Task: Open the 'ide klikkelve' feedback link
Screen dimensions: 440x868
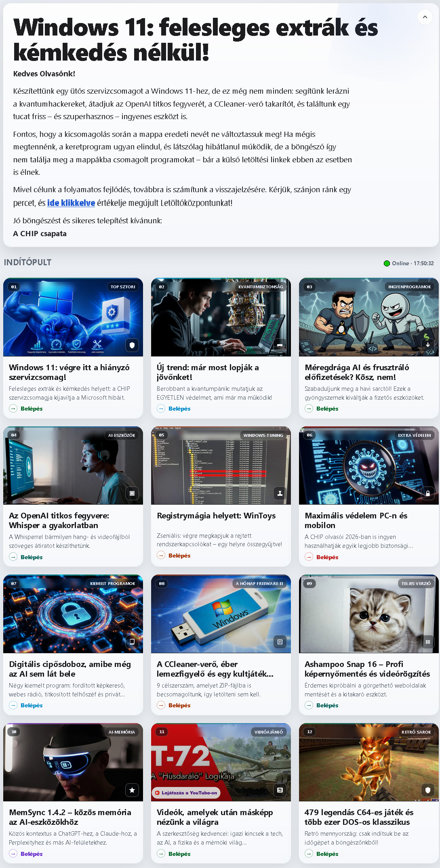Action: click(71, 203)
